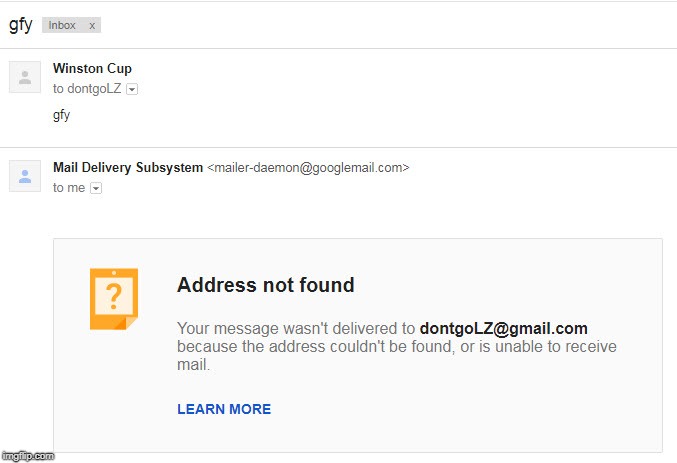The width and height of the screenshot is (677, 463).
Task: Click the undelivered message explanation text
Action: pos(397,346)
